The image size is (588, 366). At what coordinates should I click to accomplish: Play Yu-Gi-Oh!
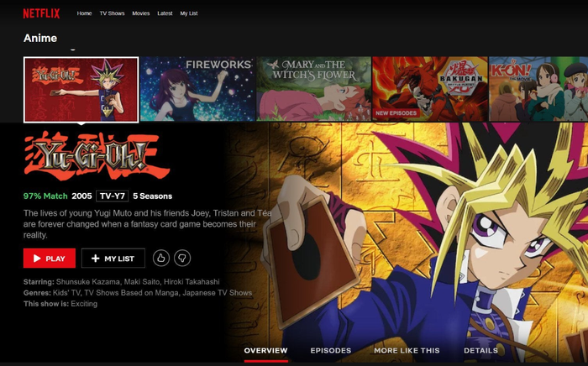49,258
